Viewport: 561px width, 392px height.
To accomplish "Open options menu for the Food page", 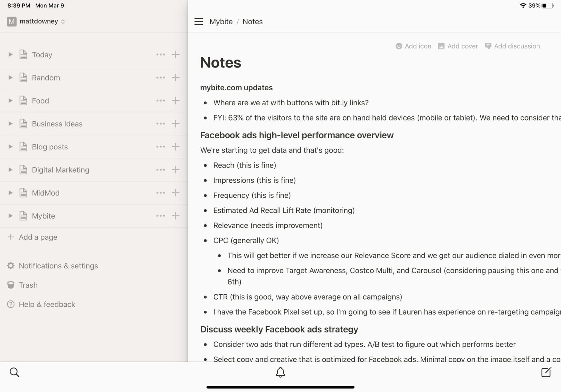I will click(160, 100).
